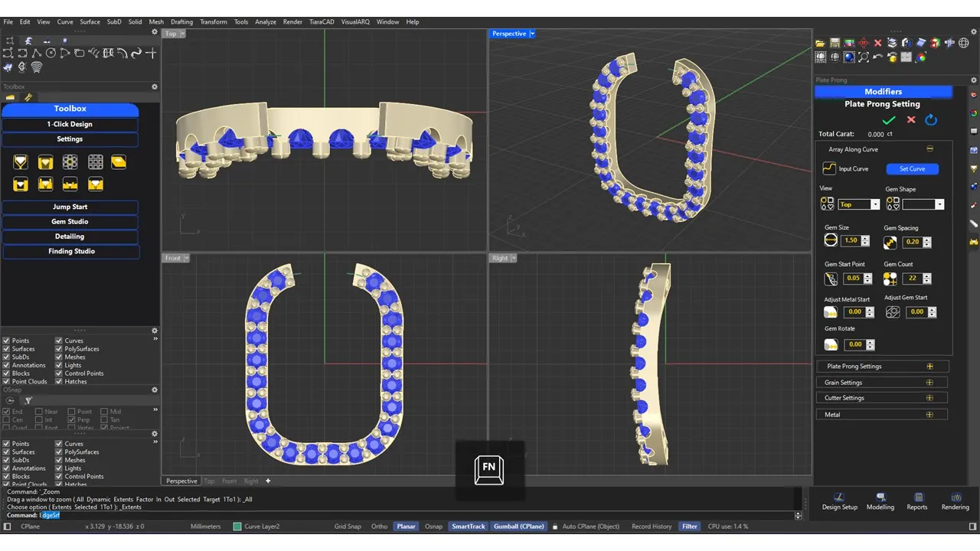Open the Analyze menu
The height and width of the screenshot is (551, 980).
[x=265, y=22]
